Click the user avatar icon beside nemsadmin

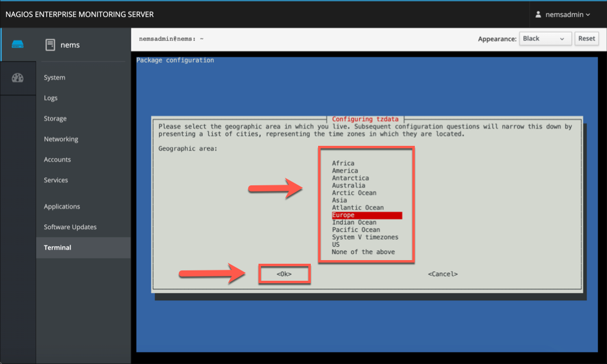point(538,14)
